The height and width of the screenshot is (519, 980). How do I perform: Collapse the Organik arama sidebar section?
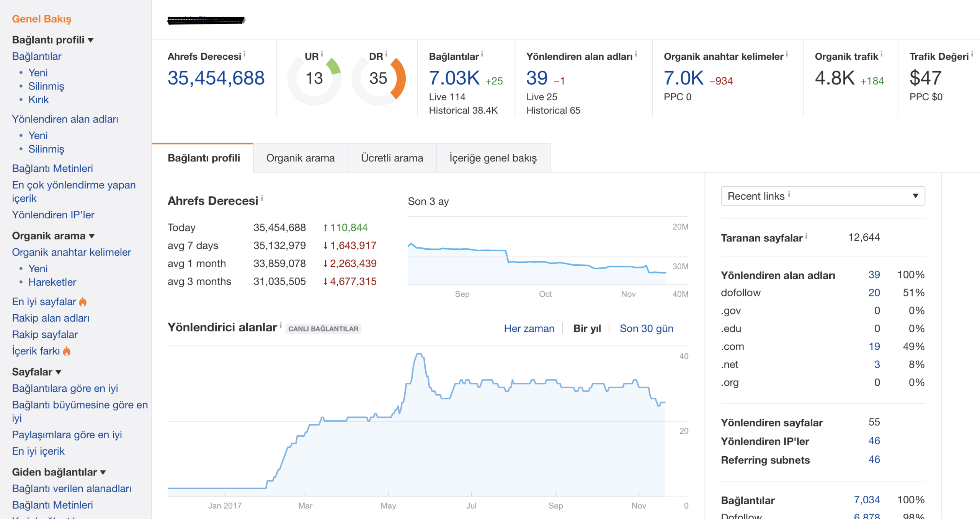(53, 236)
